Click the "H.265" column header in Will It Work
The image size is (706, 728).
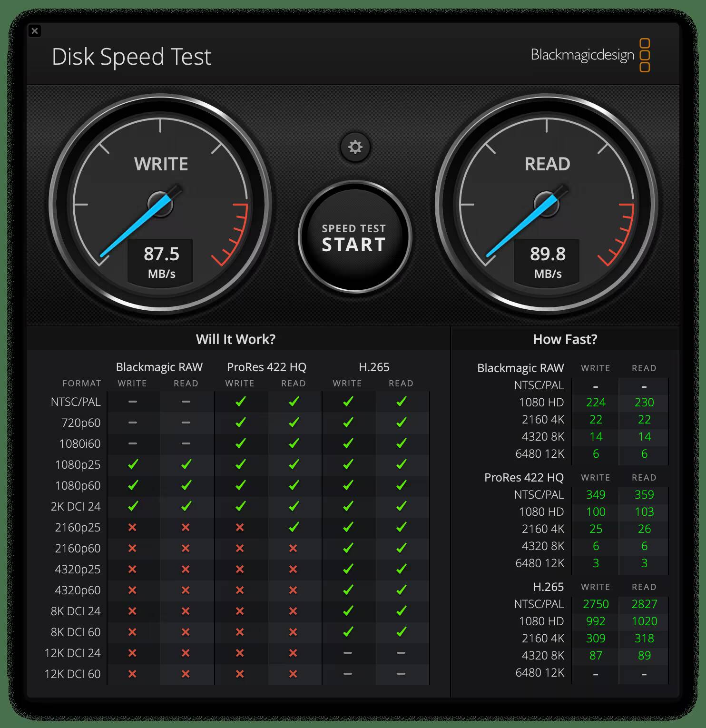tap(374, 367)
